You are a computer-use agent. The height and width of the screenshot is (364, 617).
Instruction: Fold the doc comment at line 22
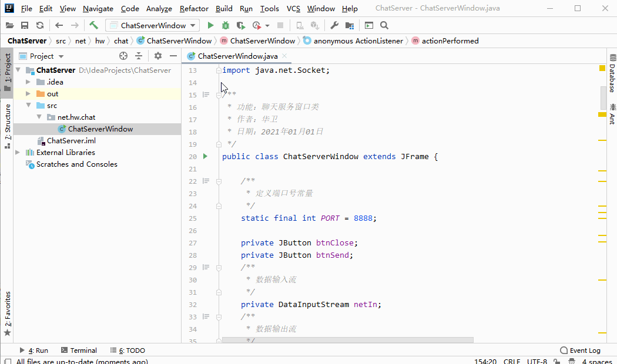(x=219, y=181)
